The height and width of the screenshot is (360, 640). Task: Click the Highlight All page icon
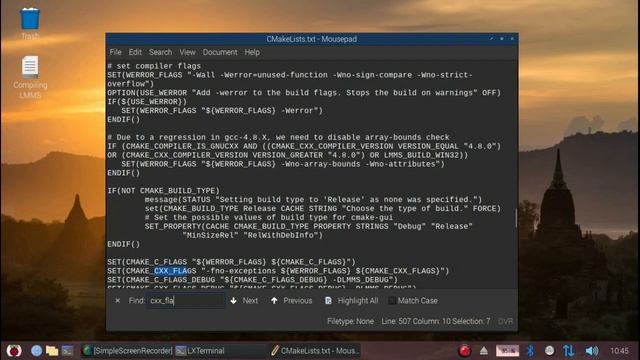(328, 300)
